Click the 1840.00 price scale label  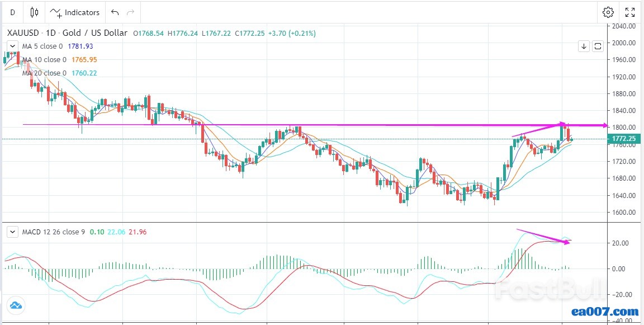(624, 111)
